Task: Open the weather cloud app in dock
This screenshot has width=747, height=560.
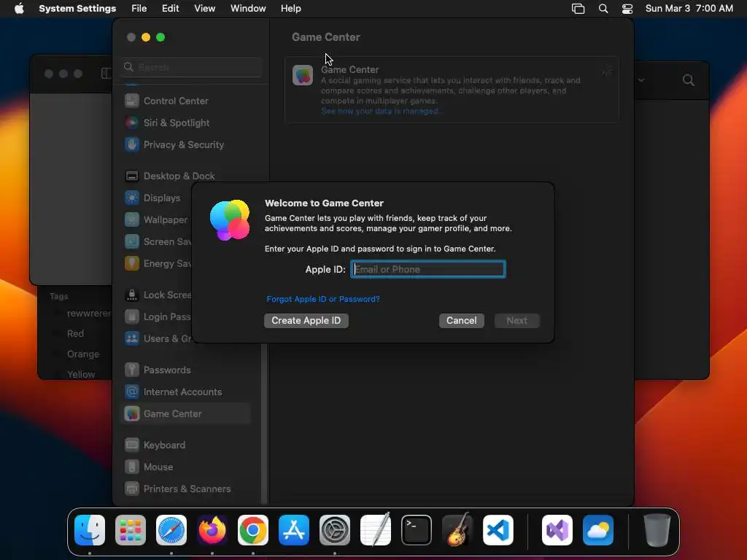Action: 598,530
